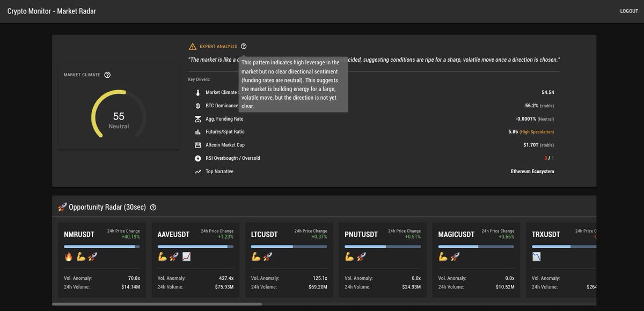Click the muscle emoji on PNUTUSDT card
Screen dimensions: 644x311
[x=349, y=257]
